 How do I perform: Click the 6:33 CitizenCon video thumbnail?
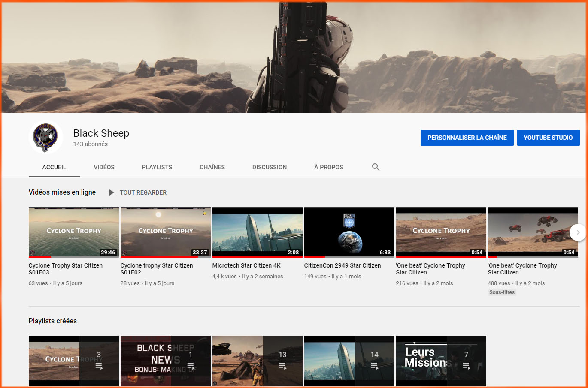349,232
